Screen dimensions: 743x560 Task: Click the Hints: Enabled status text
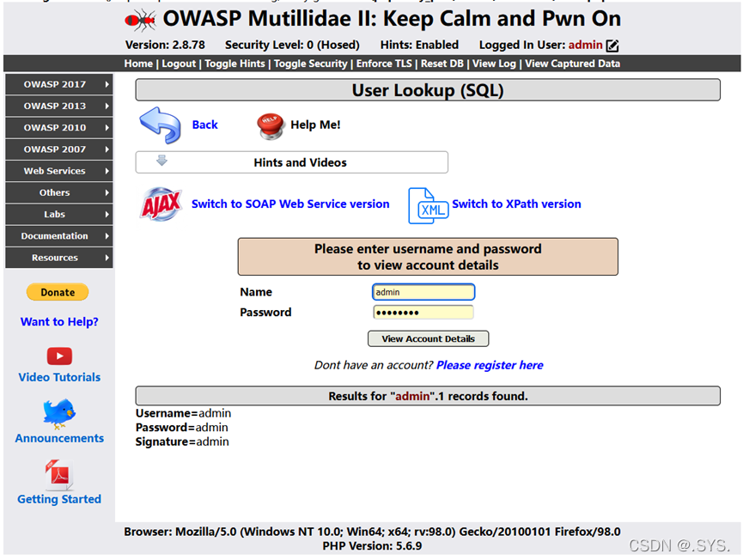pos(419,45)
